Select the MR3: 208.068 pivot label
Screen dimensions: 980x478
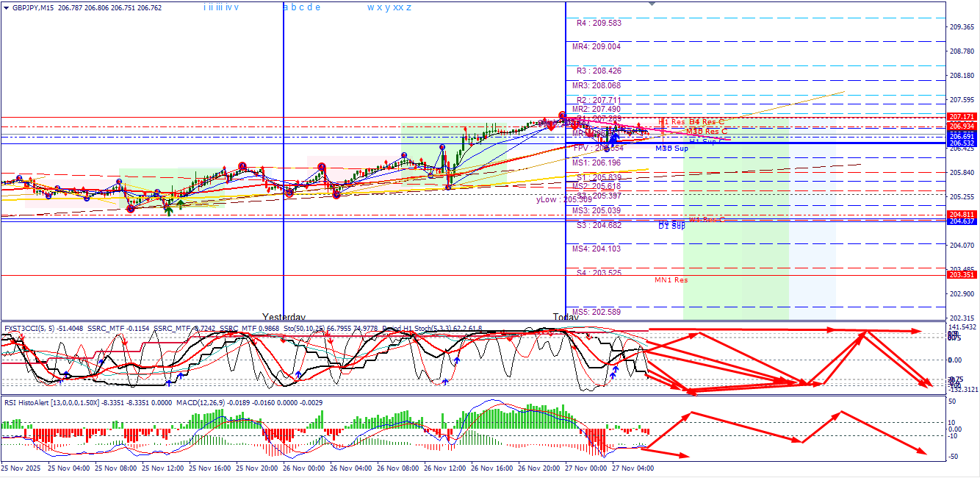coord(597,85)
